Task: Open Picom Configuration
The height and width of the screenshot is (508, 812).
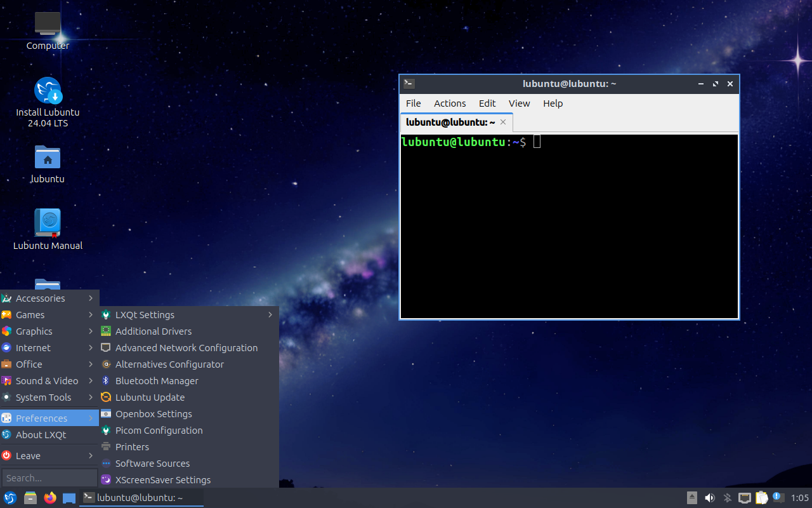Action: 189,431
